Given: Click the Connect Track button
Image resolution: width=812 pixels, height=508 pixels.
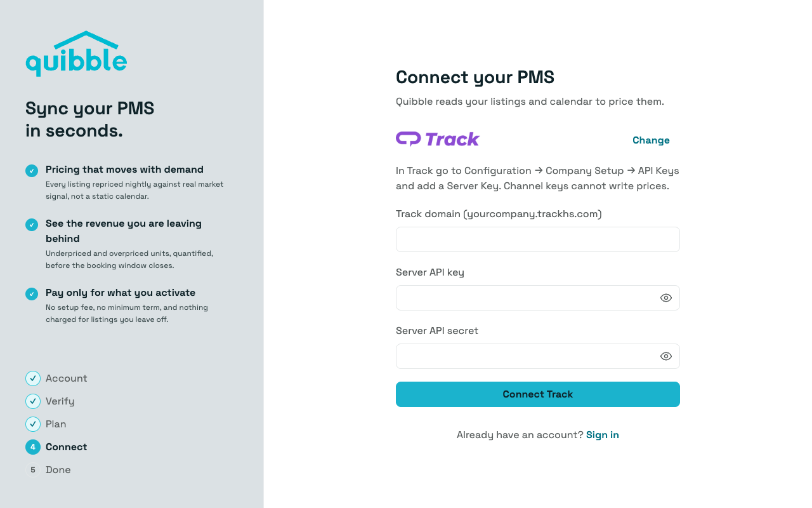Looking at the screenshot, I should [538, 394].
